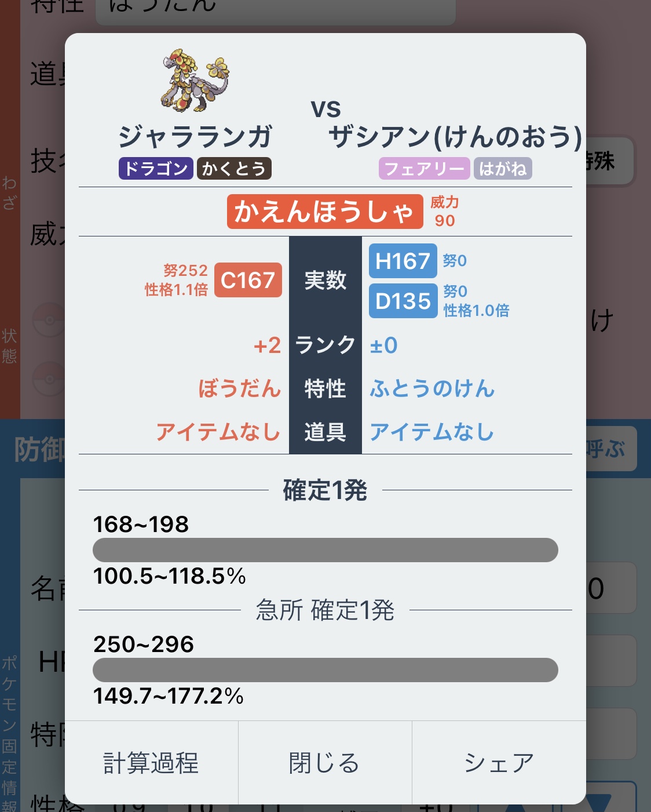Open 計算過程 calculation details
The width and height of the screenshot is (651, 812).
tap(151, 763)
